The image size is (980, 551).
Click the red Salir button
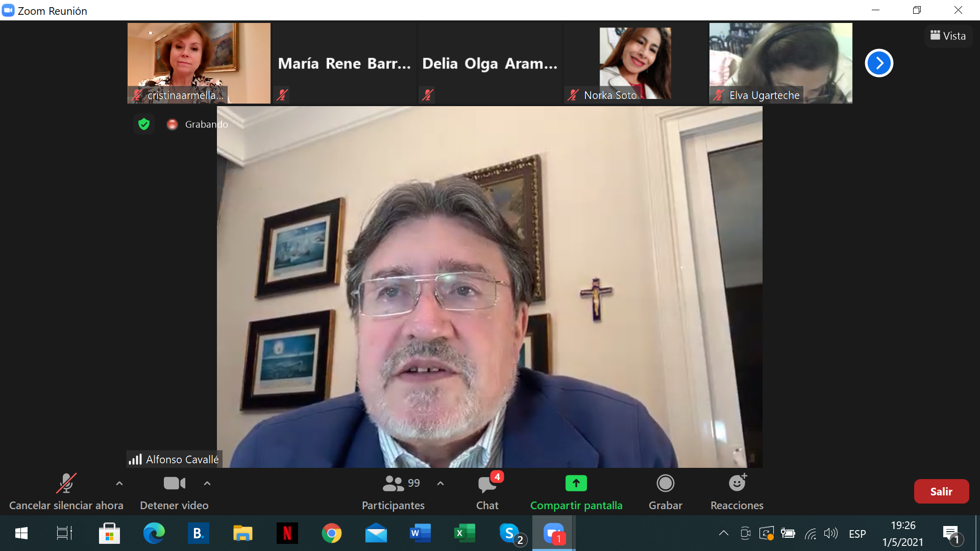point(941,491)
